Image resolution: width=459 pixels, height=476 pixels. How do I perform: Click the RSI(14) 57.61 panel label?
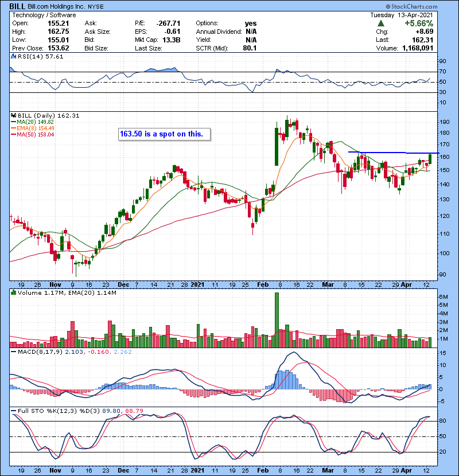[x=40, y=56]
